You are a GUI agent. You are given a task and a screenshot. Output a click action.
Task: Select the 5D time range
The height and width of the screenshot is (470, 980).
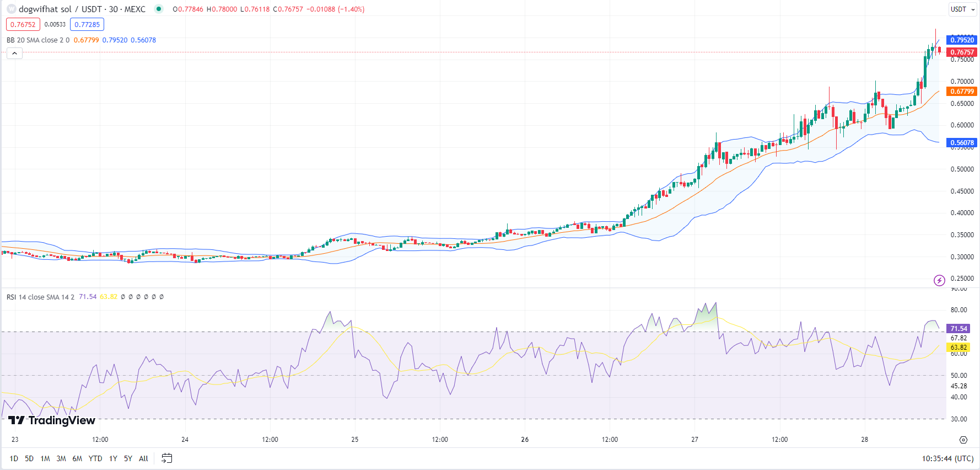(x=29, y=458)
